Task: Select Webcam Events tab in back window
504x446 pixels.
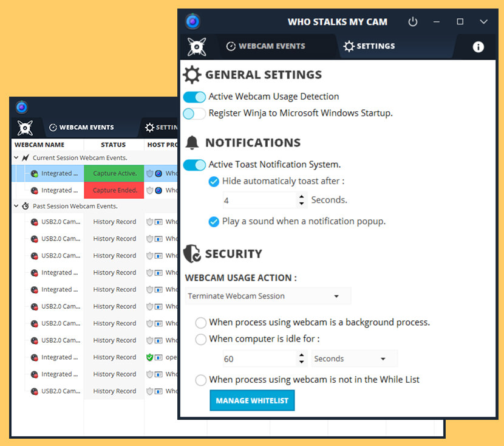Action: pyautogui.click(x=81, y=128)
